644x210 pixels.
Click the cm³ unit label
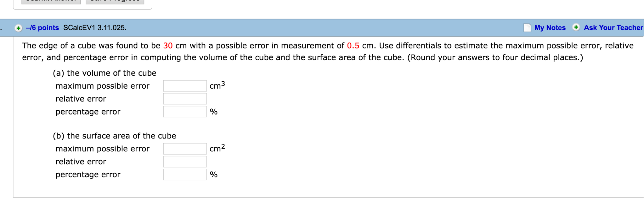click(217, 85)
